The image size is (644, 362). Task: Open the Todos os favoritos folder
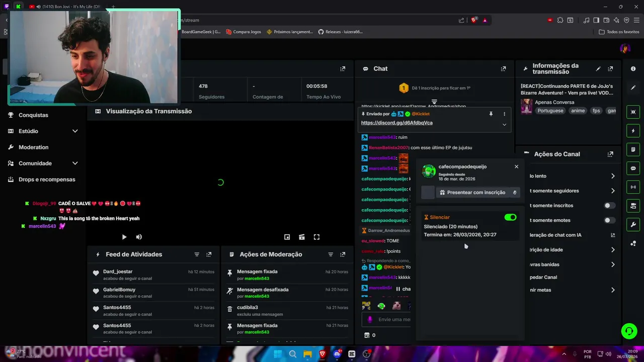619,32
